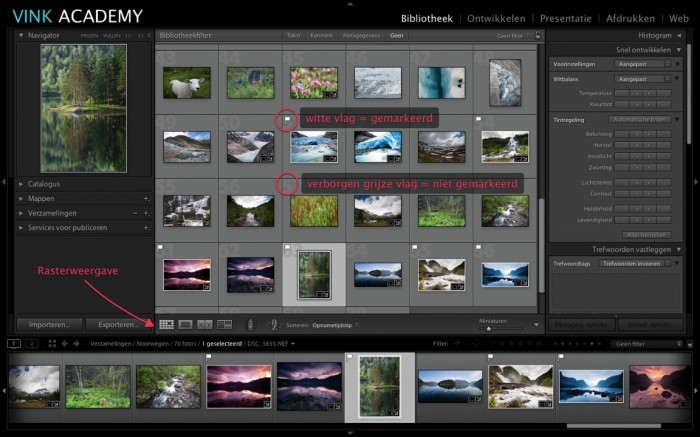Viewport: 700px width, 437px height.
Task: Select the sheep photo thumbnail
Action: coord(187,82)
